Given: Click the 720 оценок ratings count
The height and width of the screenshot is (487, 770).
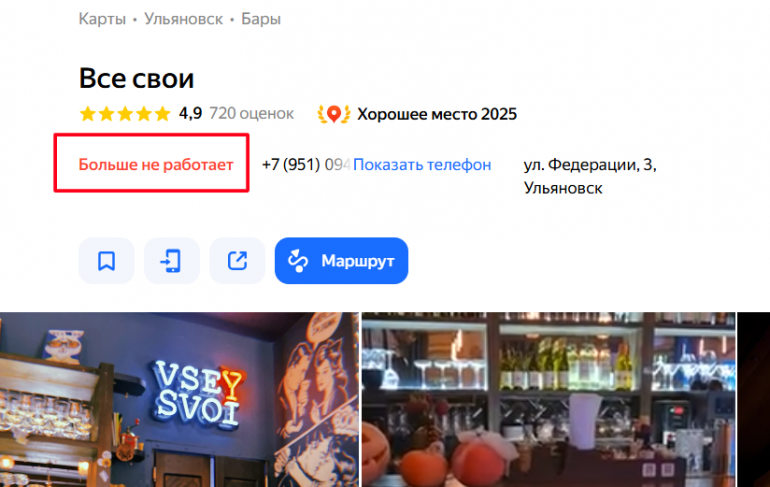Looking at the screenshot, I should point(251,113).
